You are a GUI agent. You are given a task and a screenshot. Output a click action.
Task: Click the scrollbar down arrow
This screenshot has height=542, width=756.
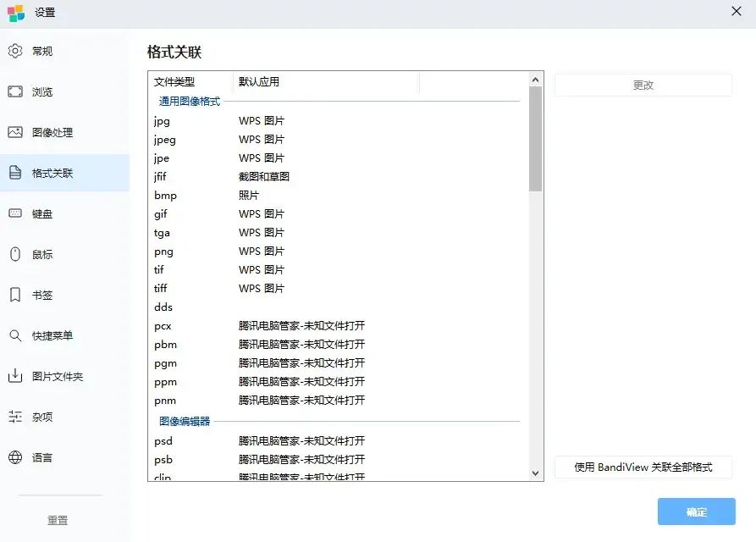pyautogui.click(x=535, y=473)
